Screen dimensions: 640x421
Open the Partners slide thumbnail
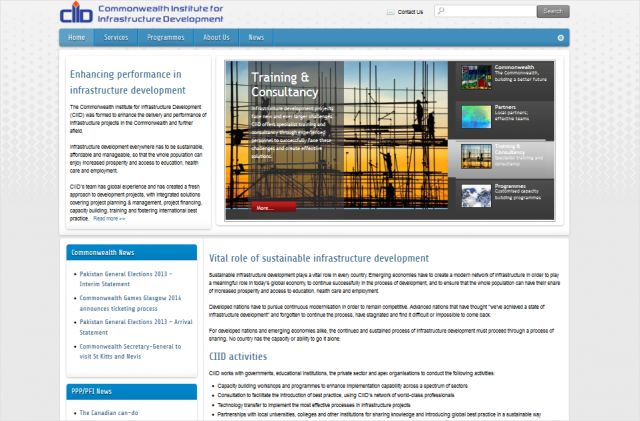[x=476, y=116]
